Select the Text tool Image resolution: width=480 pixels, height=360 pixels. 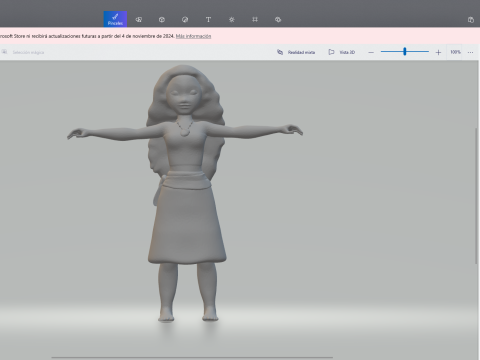208,20
